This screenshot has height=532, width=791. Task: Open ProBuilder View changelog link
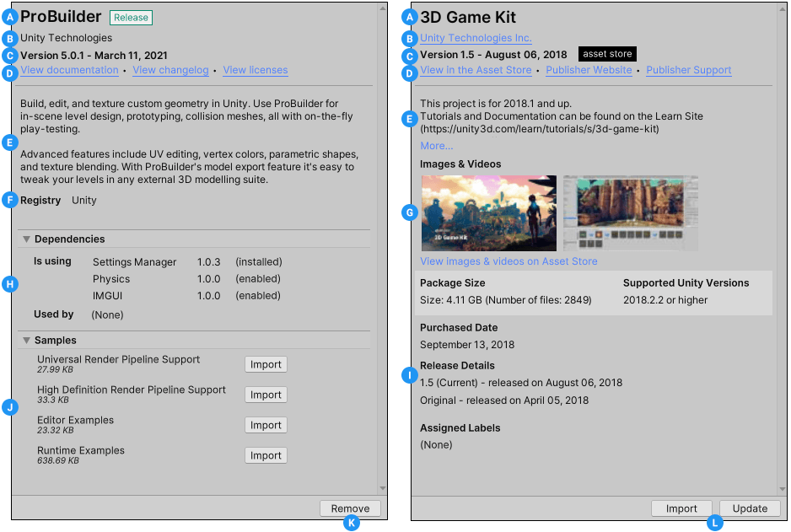pos(170,70)
